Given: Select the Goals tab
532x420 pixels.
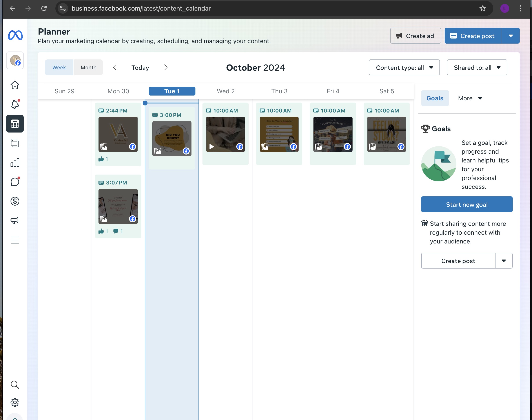Looking at the screenshot, I should click(x=435, y=98).
